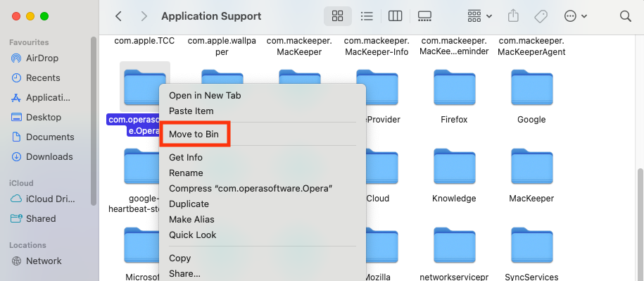Click the Share toolbar icon
The height and width of the screenshot is (281, 644).
point(513,16)
